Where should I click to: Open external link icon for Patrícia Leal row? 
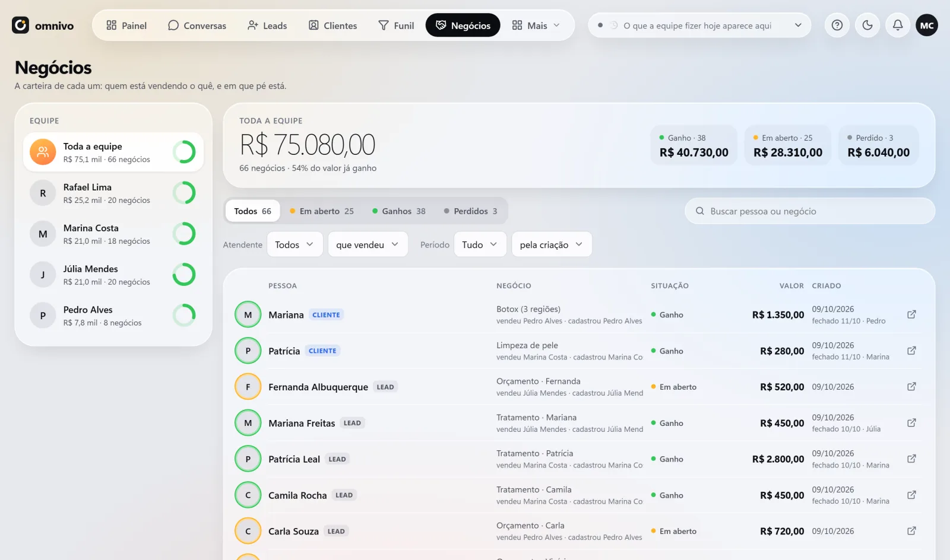tap(911, 459)
